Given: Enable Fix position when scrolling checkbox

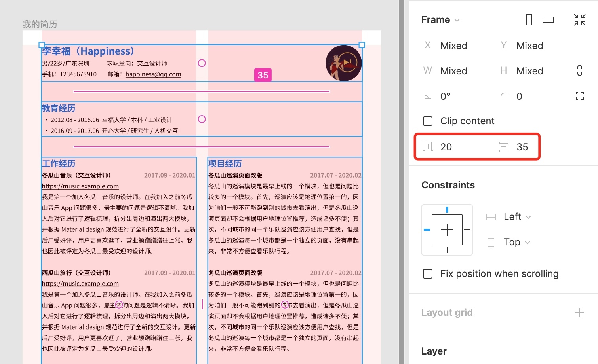Looking at the screenshot, I should (428, 274).
